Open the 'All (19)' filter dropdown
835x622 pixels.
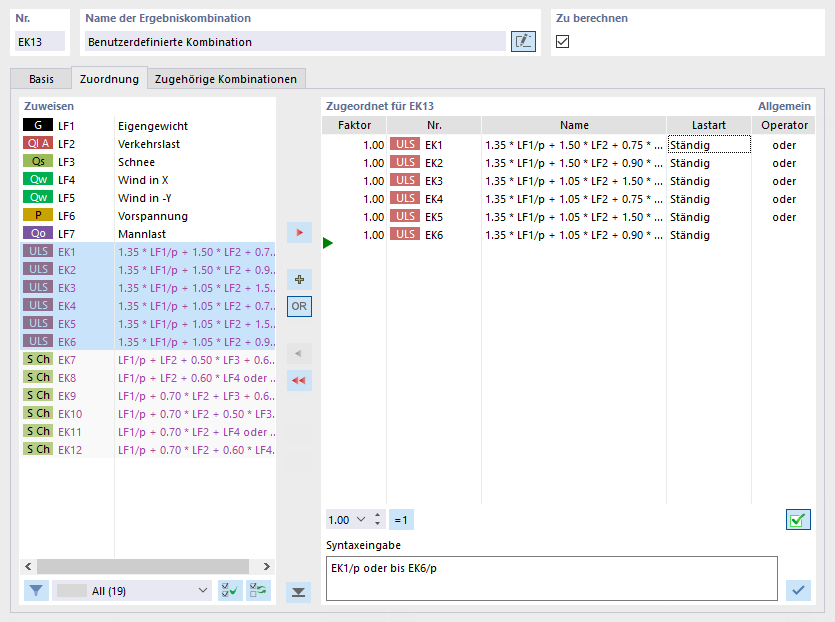point(131,591)
